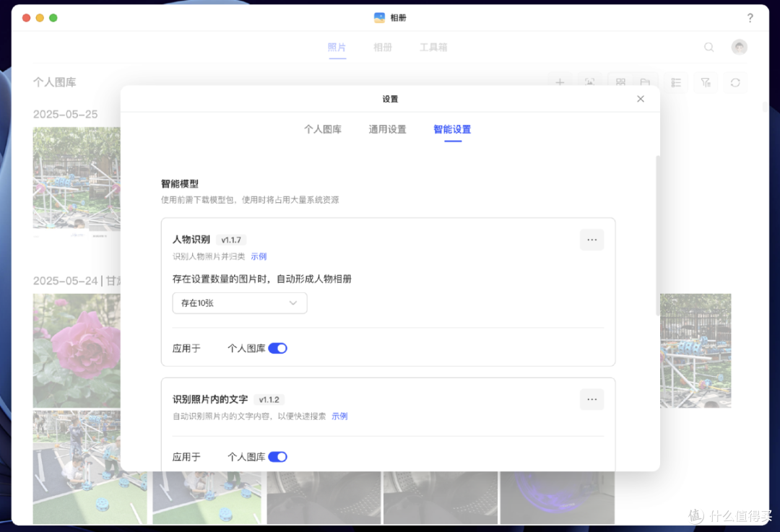Open more options for 识别照片内的文字
This screenshot has width=780, height=532.
pyautogui.click(x=592, y=399)
